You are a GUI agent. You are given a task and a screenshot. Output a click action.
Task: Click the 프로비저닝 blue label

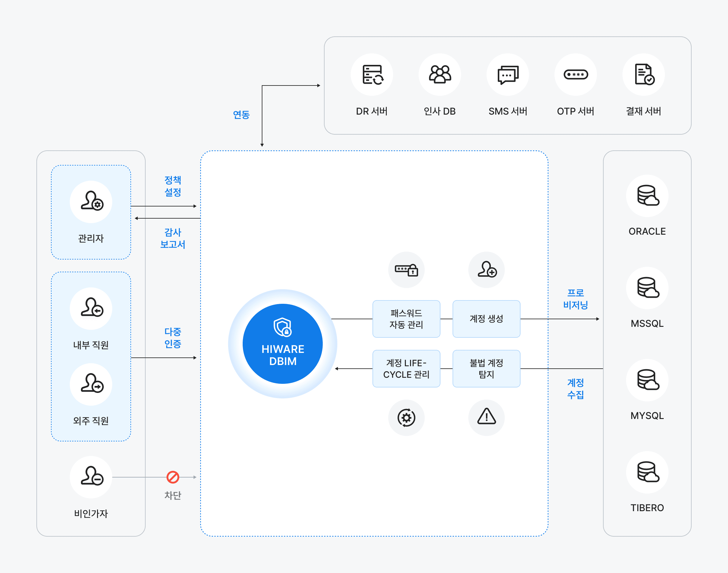click(575, 299)
